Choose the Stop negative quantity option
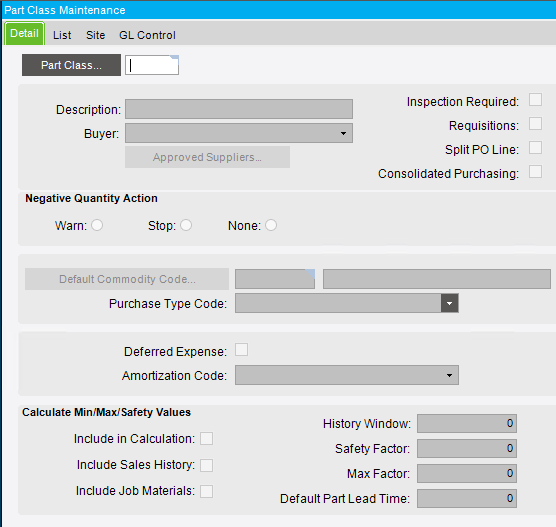The height and width of the screenshot is (527, 556). click(186, 225)
